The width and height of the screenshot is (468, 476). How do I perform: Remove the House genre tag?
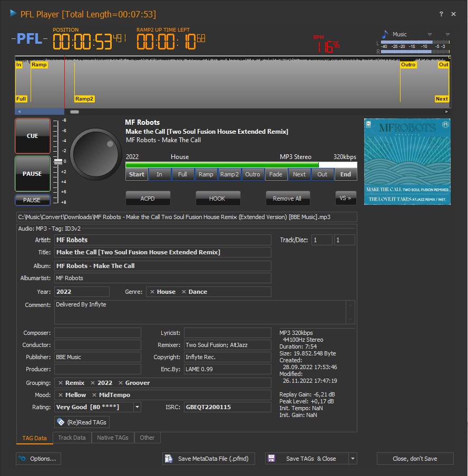coord(152,292)
